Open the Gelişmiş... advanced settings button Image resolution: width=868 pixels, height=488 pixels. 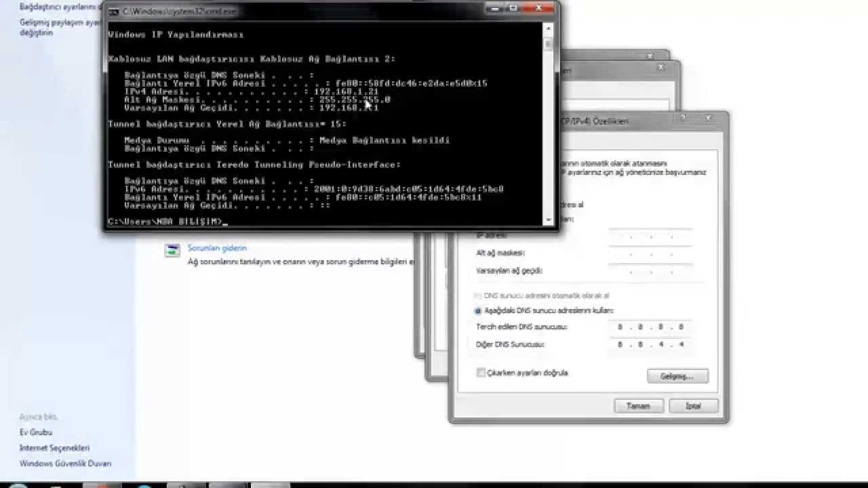pyautogui.click(x=677, y=376)
